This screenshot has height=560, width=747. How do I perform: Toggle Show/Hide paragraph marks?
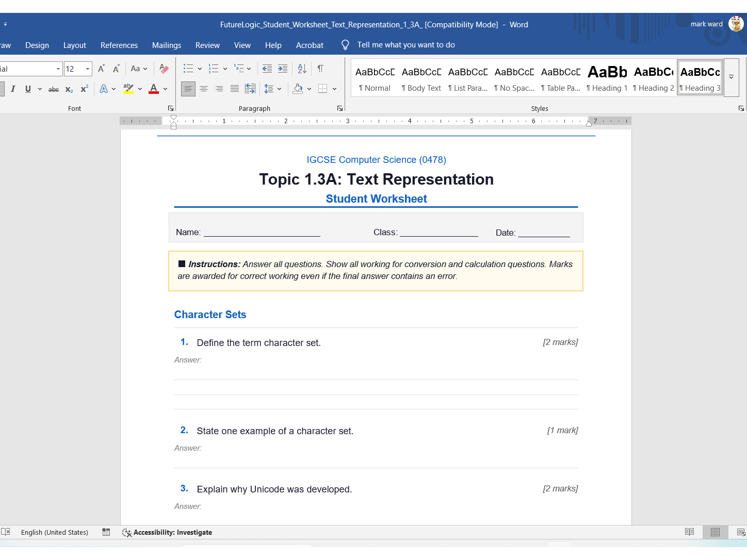[x=320, y=69]
